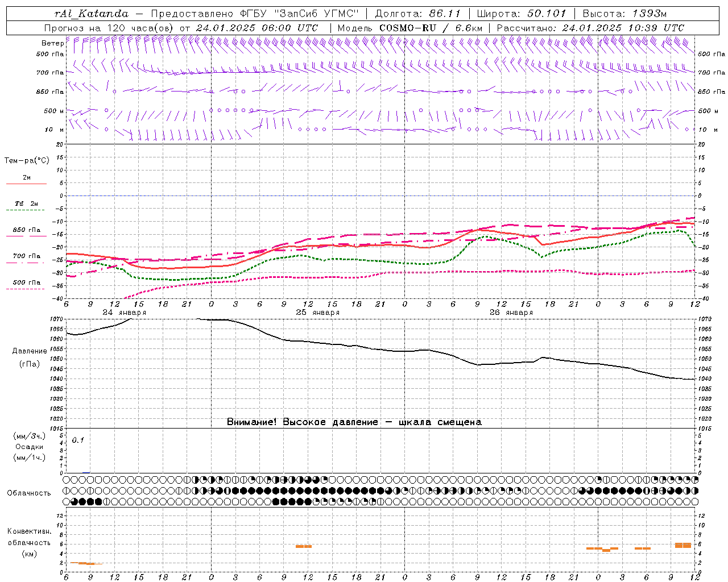Click the Долгота: 86.11 header field
This screenshot has width=728, height=582.
418,14
